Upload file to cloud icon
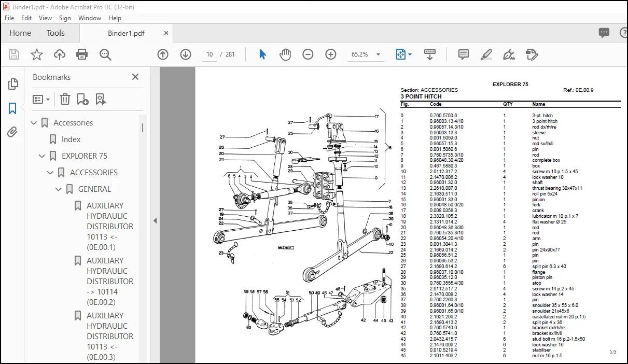Screen dimensions: 628x364 [x=60, y=54]
